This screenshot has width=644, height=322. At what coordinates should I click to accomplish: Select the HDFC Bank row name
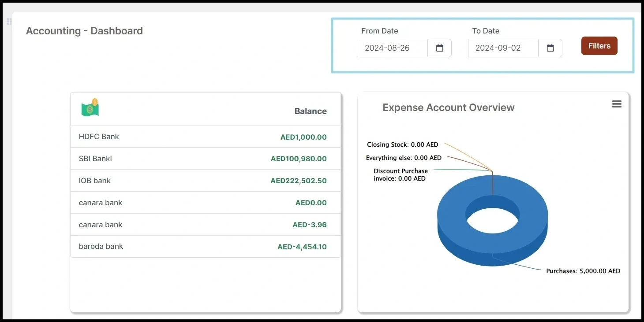[99, 137]
